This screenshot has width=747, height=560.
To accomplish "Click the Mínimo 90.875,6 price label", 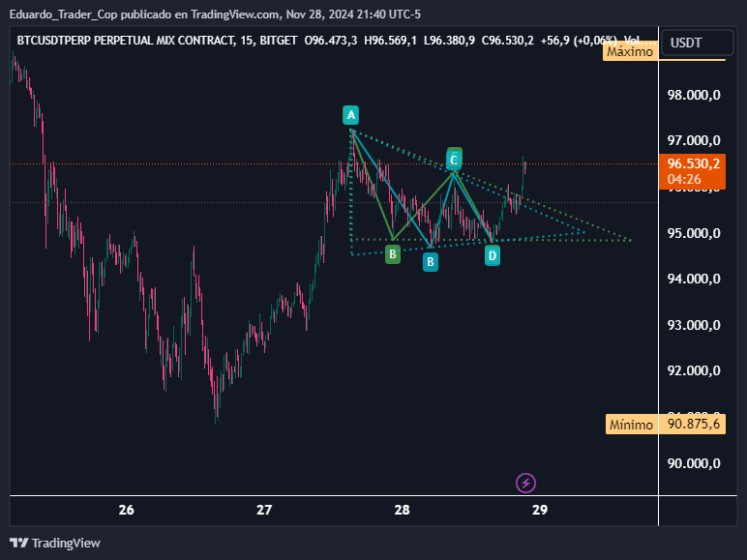I will (666, 425).
